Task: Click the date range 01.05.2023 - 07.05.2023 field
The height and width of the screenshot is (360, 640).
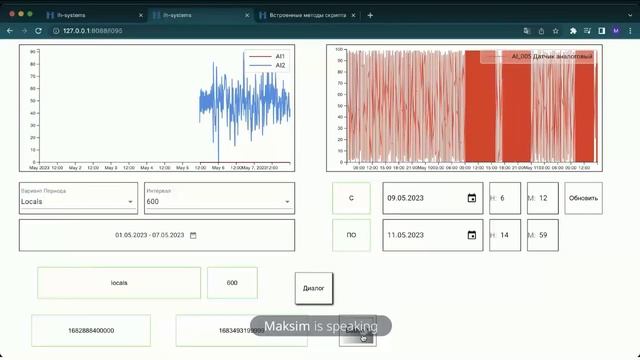Action: tap(157, 236)
